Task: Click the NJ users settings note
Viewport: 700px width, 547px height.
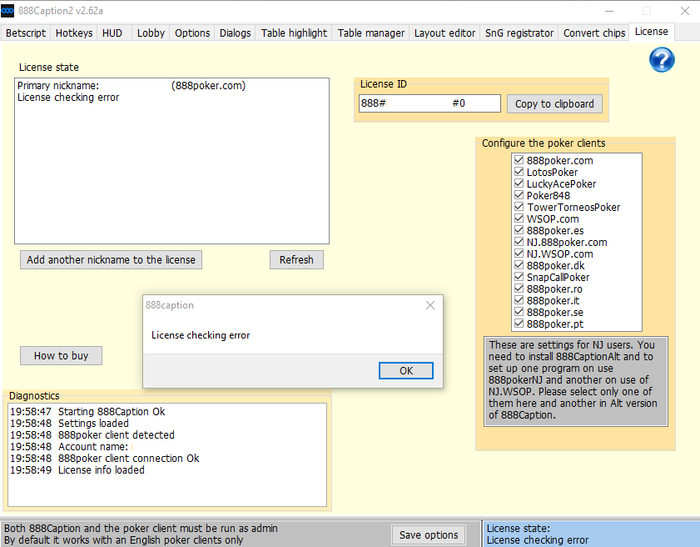Action: tap(576, 381)
